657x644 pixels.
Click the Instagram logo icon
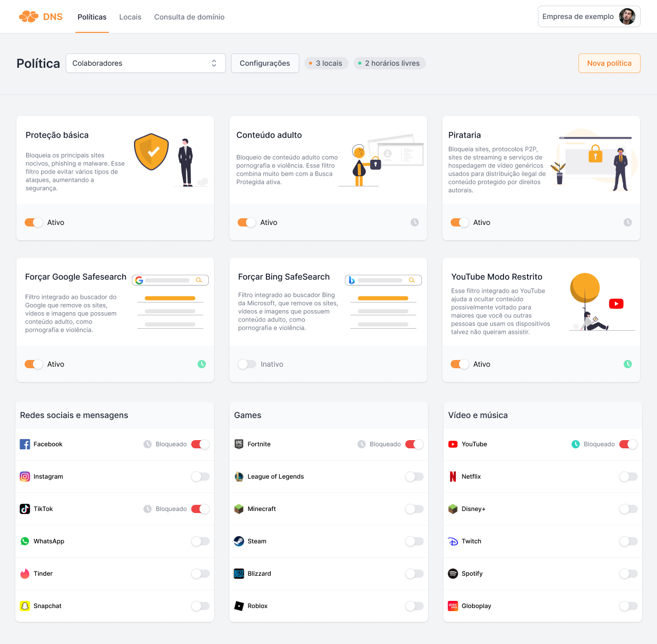tap(25, 477)
